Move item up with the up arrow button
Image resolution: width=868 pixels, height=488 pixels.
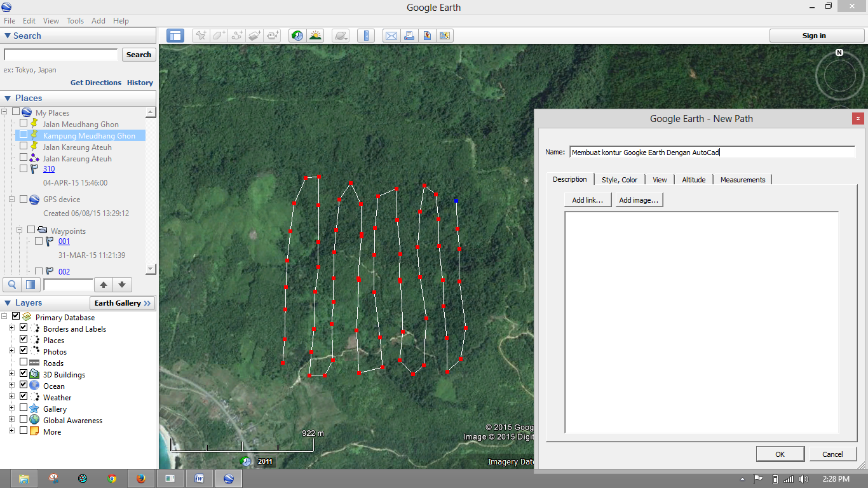pos(104,284)
